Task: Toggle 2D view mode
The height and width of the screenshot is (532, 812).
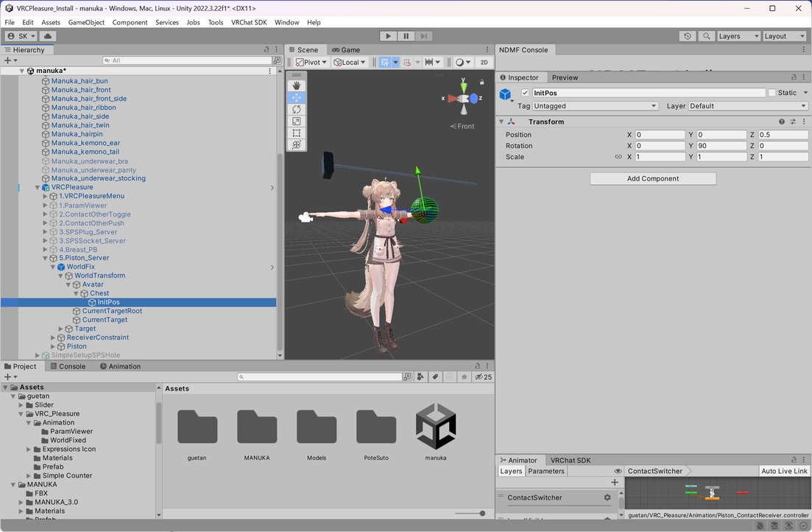Action: pyautogui.click(x=484, y=62)
